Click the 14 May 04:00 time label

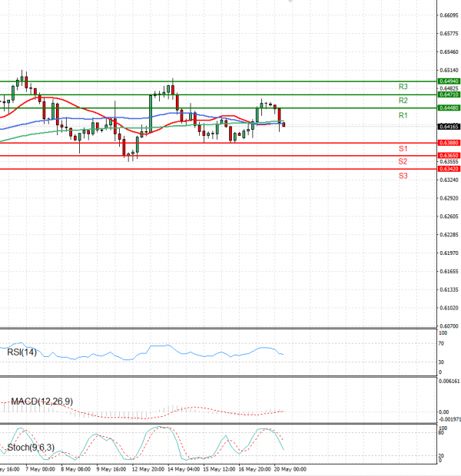184,469
